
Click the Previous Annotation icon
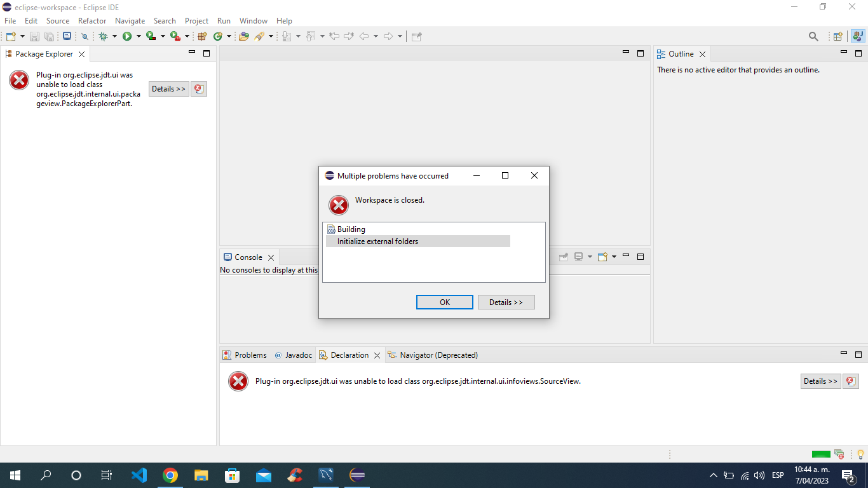coord(311,36)
